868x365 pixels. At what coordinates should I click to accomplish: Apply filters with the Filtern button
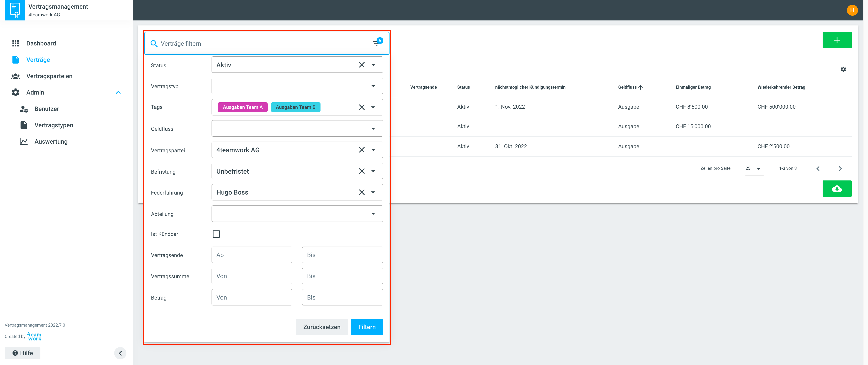[x=367, y=327]
